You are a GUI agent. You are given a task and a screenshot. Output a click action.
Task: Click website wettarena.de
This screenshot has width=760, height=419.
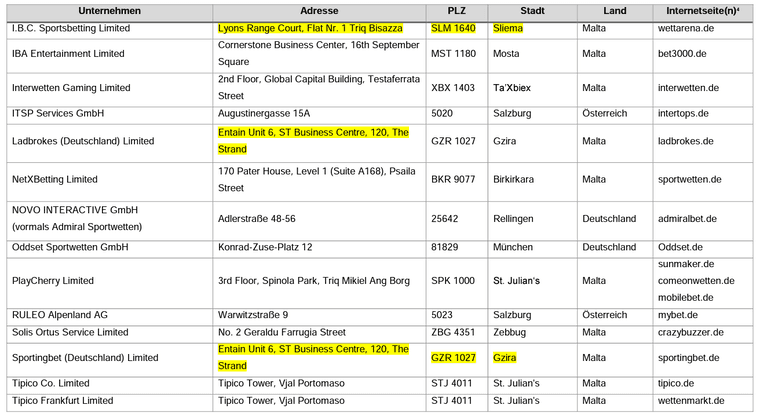click(x=686, y=28)
